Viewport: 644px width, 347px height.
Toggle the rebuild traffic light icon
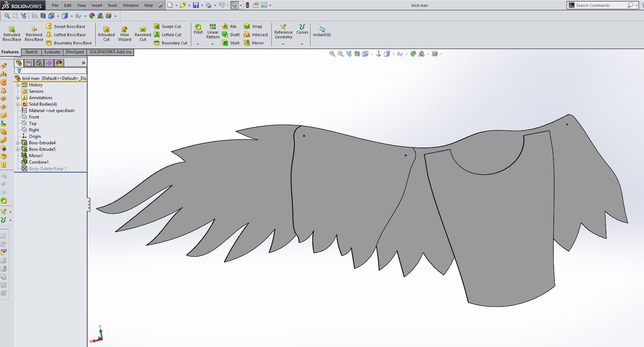coord(247,5)
